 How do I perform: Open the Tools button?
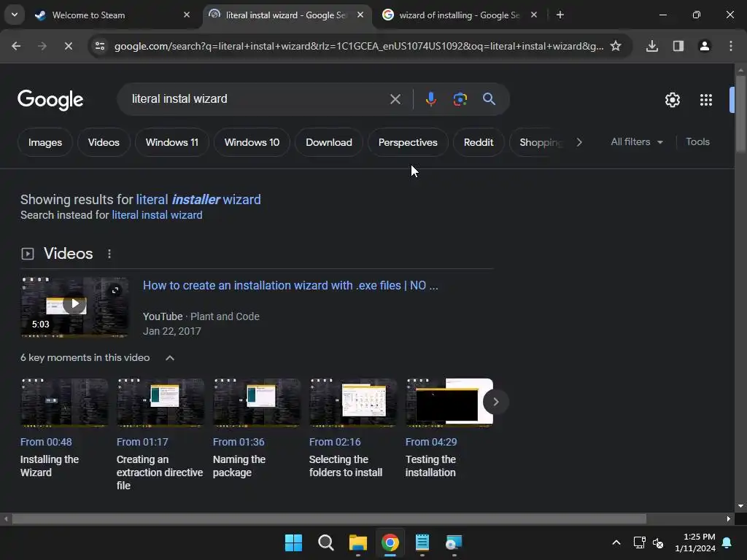(697, 142)
